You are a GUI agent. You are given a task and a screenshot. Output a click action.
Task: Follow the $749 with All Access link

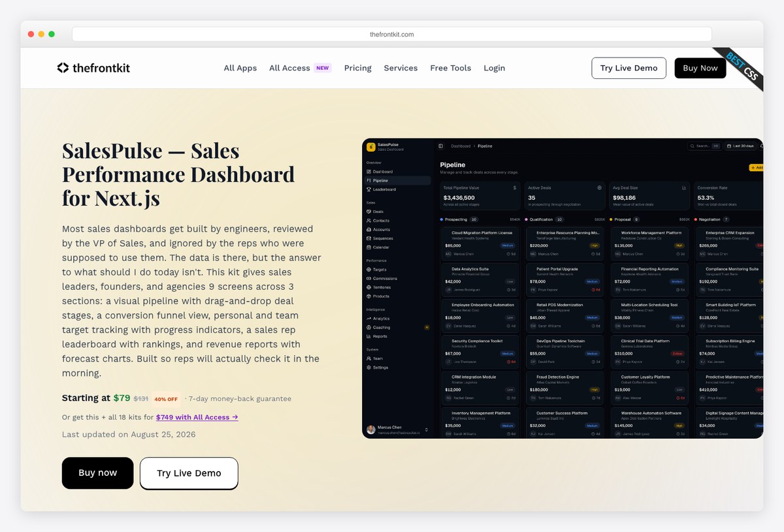tap(197, 417)
